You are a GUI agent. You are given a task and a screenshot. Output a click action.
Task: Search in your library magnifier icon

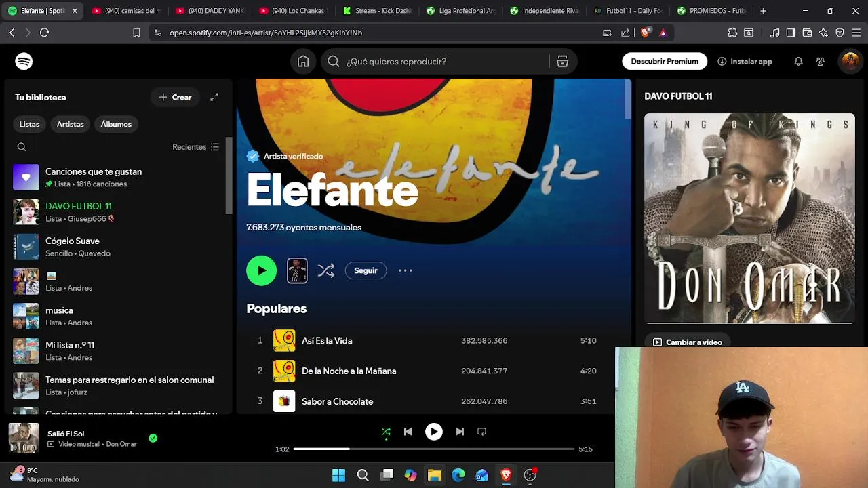click(22, 147)
